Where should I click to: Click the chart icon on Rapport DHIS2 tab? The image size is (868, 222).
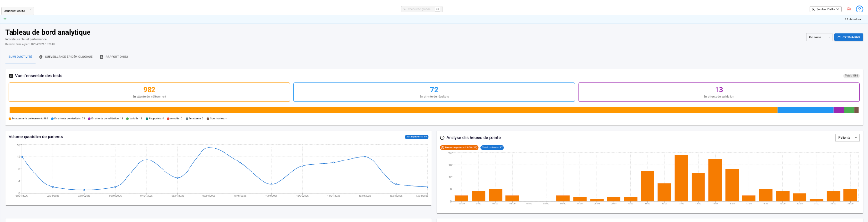tap(101, 57)
